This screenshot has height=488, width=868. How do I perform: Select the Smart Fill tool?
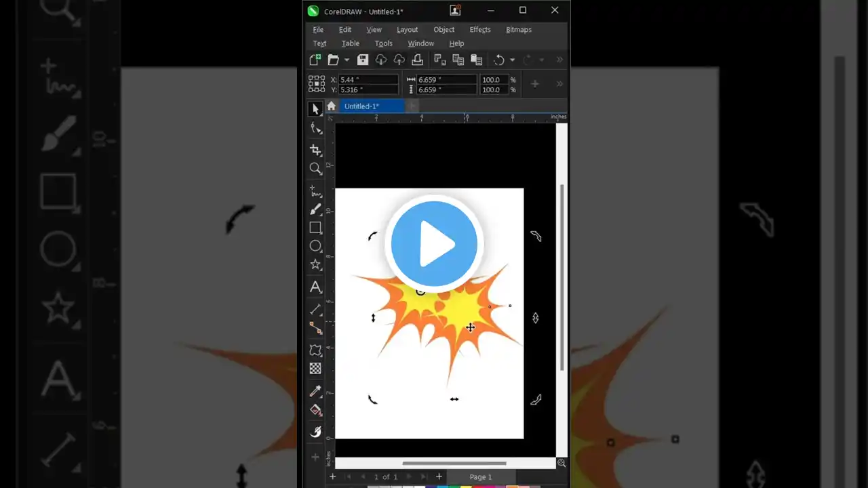pos(315,432)
